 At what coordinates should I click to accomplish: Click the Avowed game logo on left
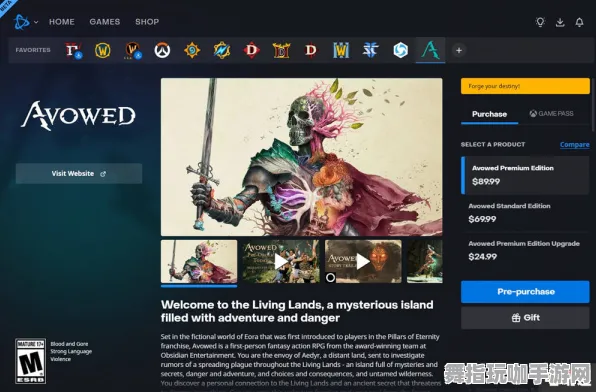[x=78, y=115]
